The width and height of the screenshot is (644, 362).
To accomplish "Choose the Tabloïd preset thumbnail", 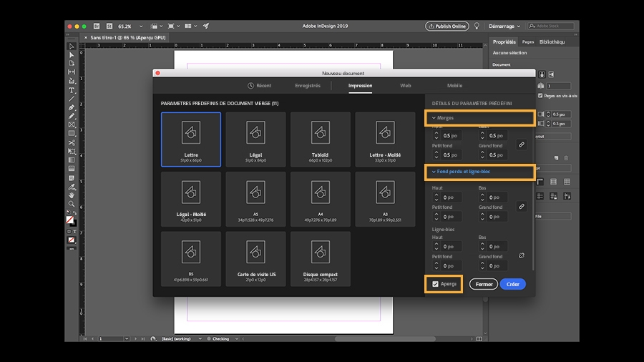I will point(321,140).
